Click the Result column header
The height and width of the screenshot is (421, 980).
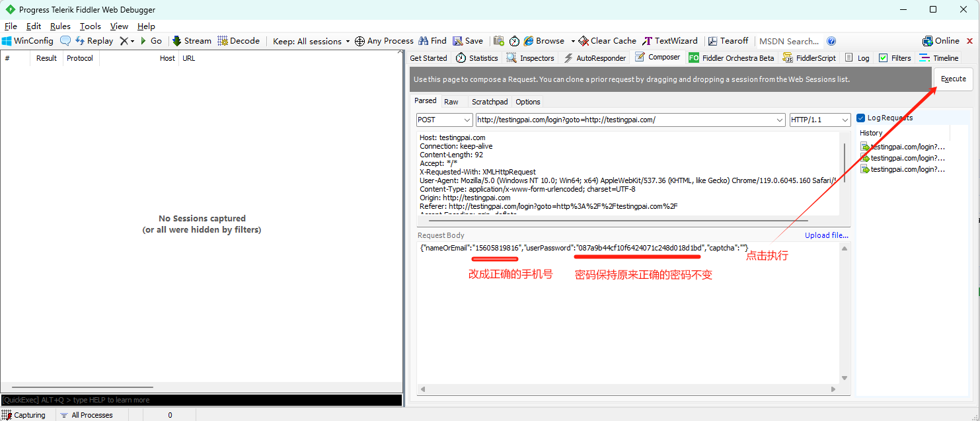46,58
